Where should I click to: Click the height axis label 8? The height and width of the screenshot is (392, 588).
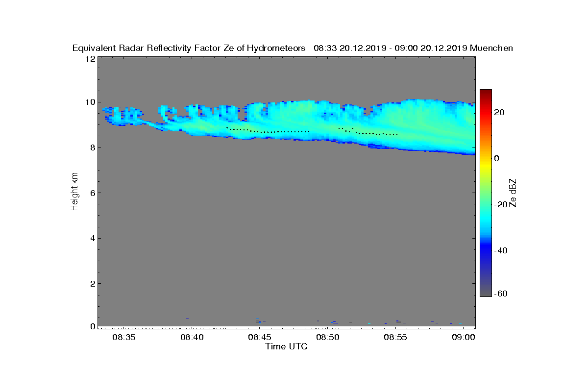coord(92,147)
